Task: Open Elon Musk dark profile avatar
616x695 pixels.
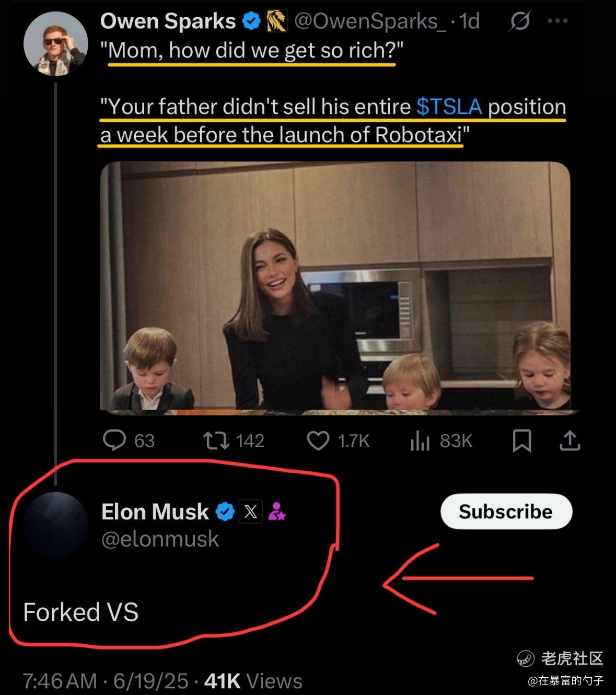Action: click(56, 524)
